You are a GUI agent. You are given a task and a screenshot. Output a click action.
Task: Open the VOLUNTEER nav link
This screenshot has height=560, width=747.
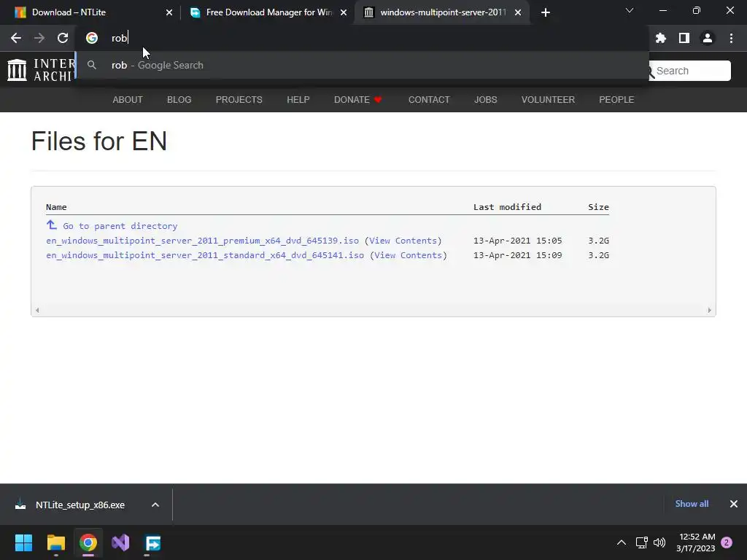[x=548, y=100]
